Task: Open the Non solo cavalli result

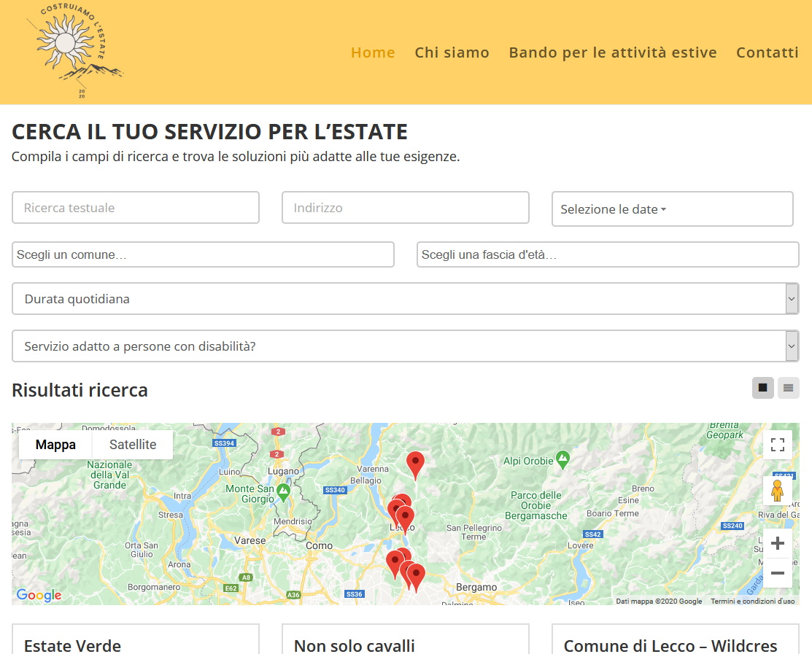Action: click(x=355, y=646)
